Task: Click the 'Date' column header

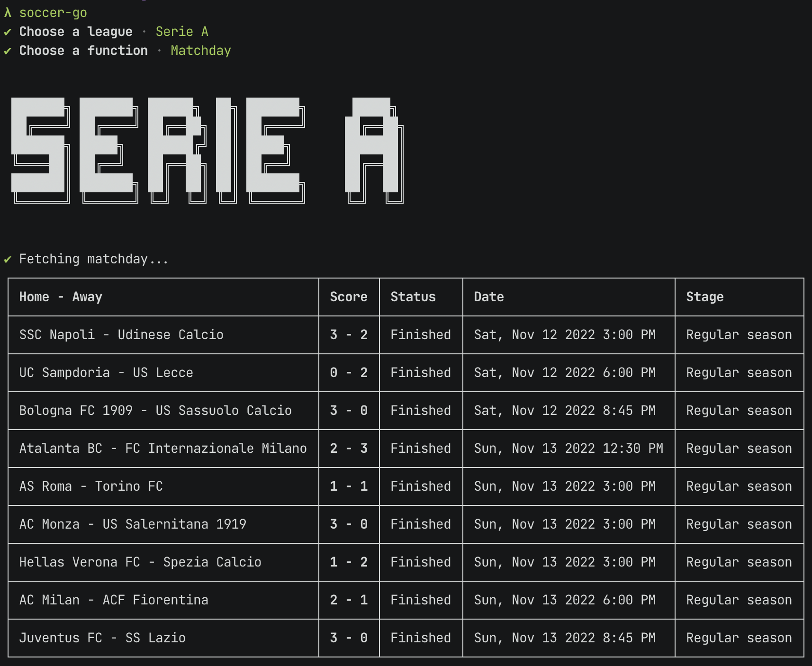Action: [489, 297]
